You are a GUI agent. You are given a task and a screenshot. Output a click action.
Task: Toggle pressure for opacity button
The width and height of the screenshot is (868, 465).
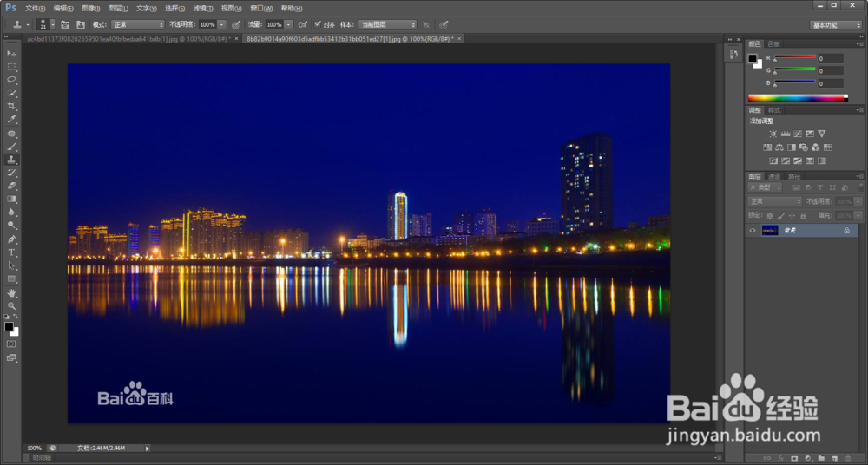click(236, 25)
